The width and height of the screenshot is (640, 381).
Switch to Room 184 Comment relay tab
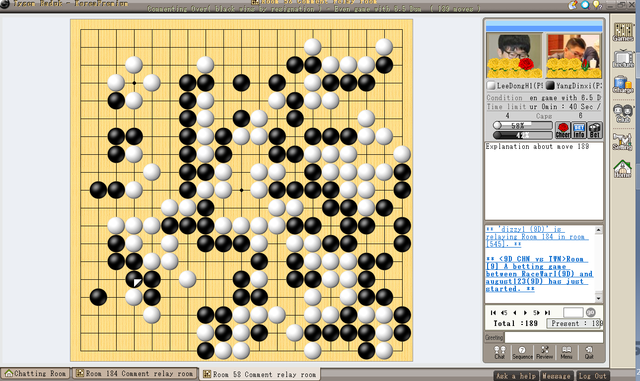tap(135, 374)
